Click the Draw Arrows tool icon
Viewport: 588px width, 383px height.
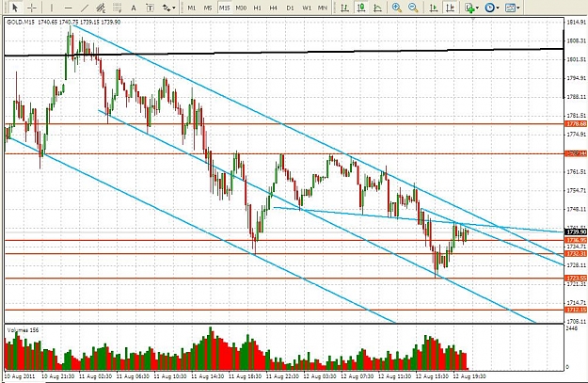pyautogui.click(x=167, y=8)
